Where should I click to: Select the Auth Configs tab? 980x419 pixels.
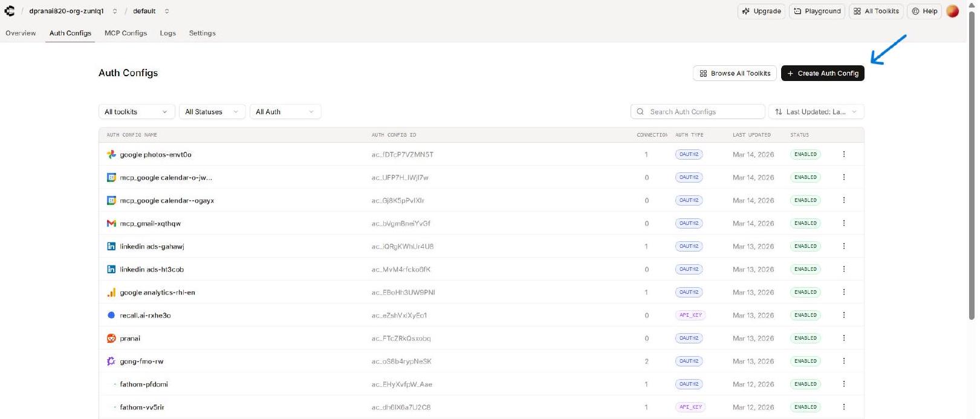[x=70, y=33]
